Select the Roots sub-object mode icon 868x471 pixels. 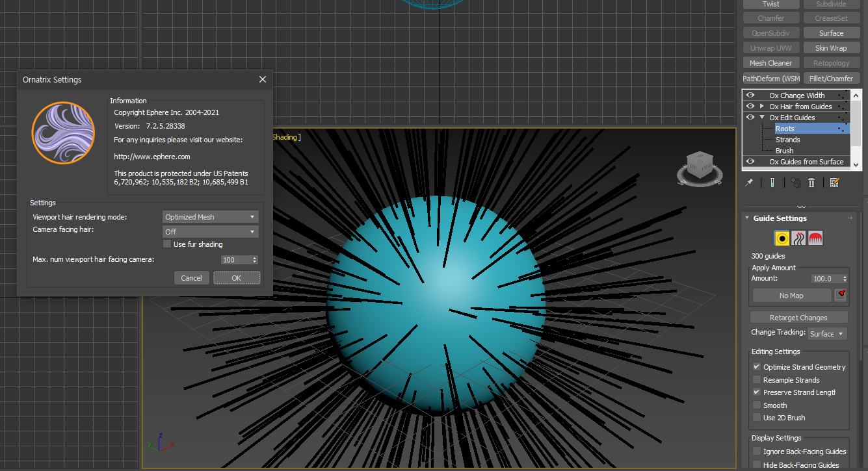(782, 238)
